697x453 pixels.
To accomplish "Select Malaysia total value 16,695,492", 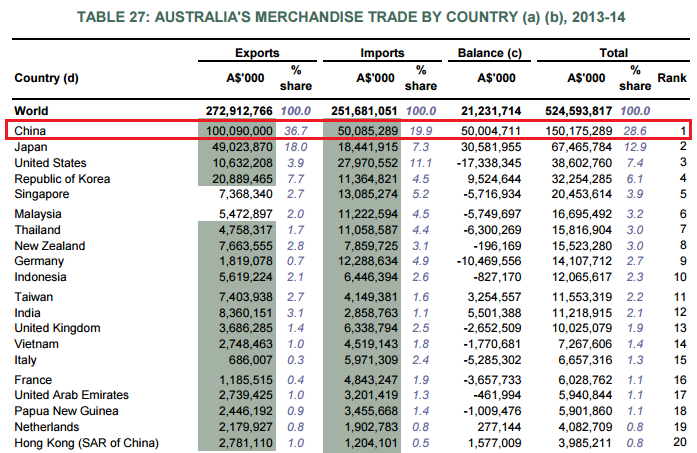I will click(x=582, y=214).
